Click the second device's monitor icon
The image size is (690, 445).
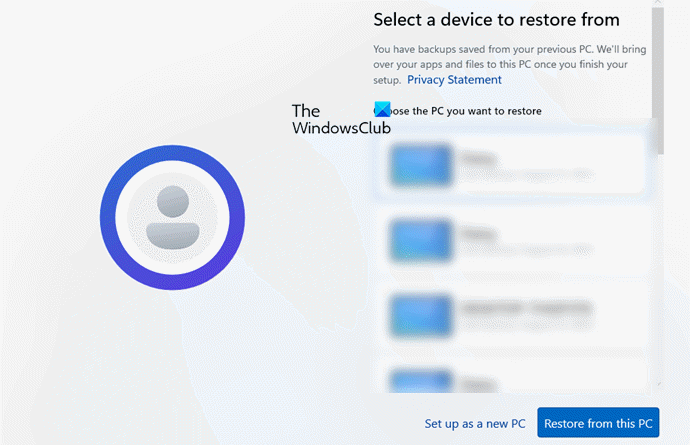pyautogui.click(x=421, y=240)
